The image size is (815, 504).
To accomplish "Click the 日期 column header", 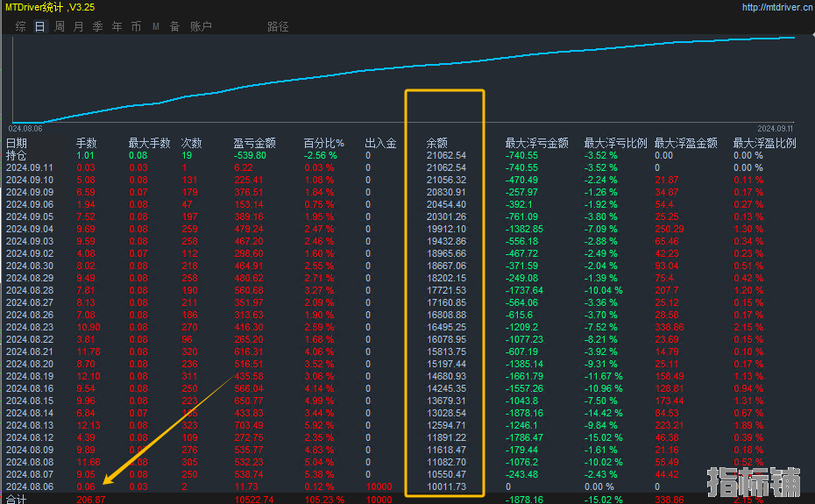I will pyautogui.click(x=17, y=143).
